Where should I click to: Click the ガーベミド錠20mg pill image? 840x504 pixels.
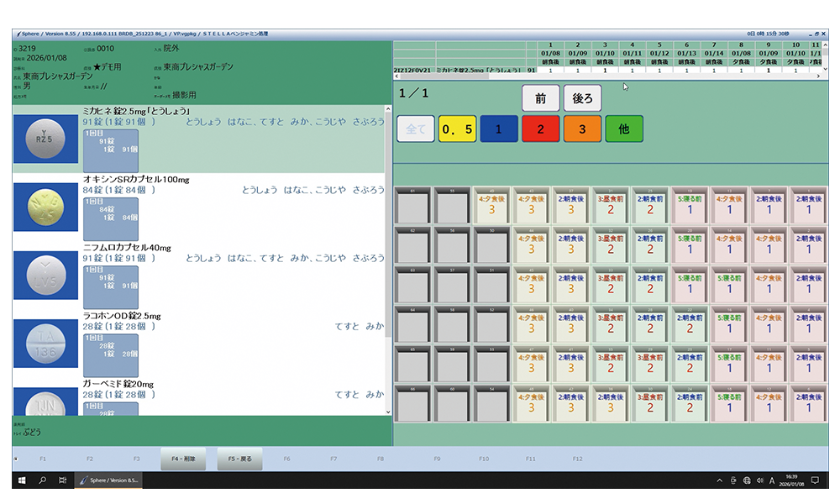pyautogui.click(x=45, y=402)
